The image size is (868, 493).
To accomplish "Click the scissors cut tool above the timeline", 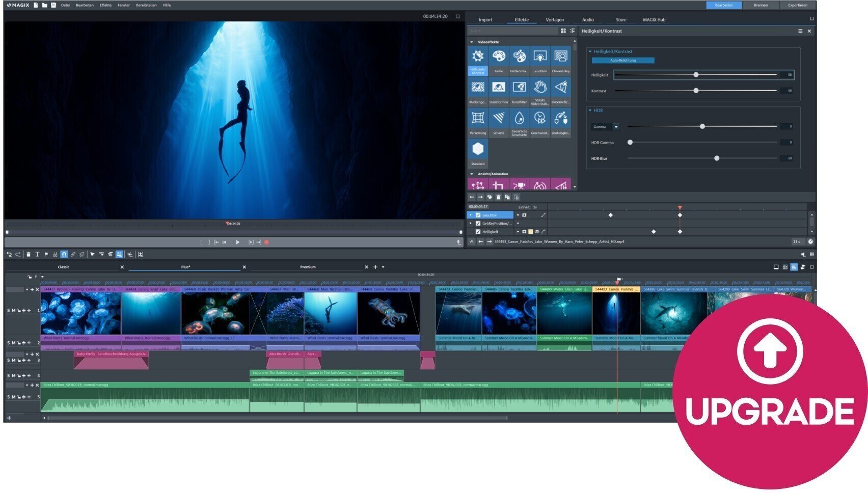I will (x=130, y=254).
